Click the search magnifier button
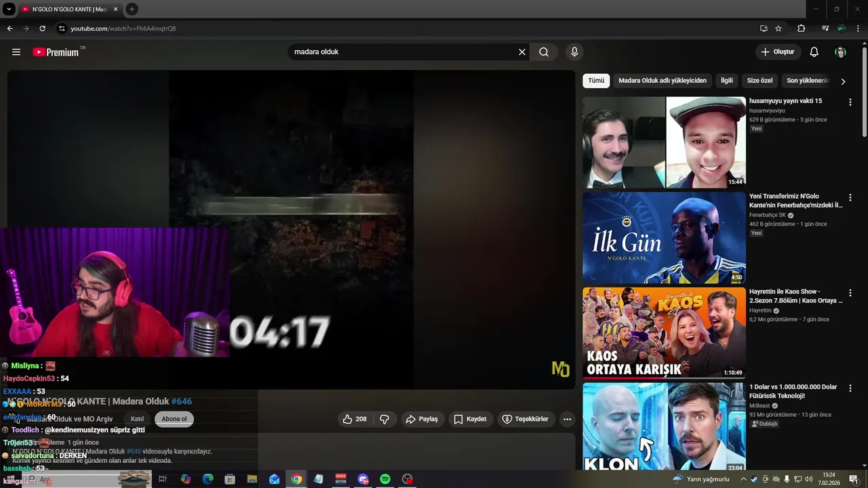This screenshot has width=868, height=488. 544,52
